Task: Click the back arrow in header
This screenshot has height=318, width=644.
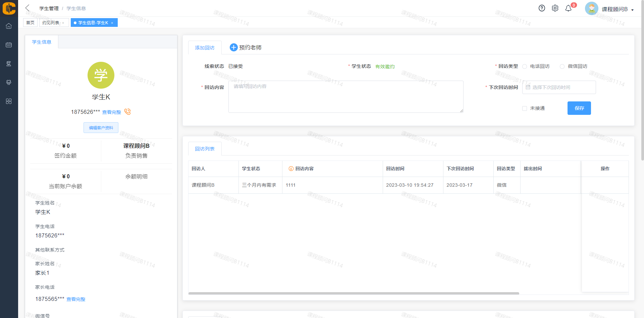Action: click(x=28, y=8)
